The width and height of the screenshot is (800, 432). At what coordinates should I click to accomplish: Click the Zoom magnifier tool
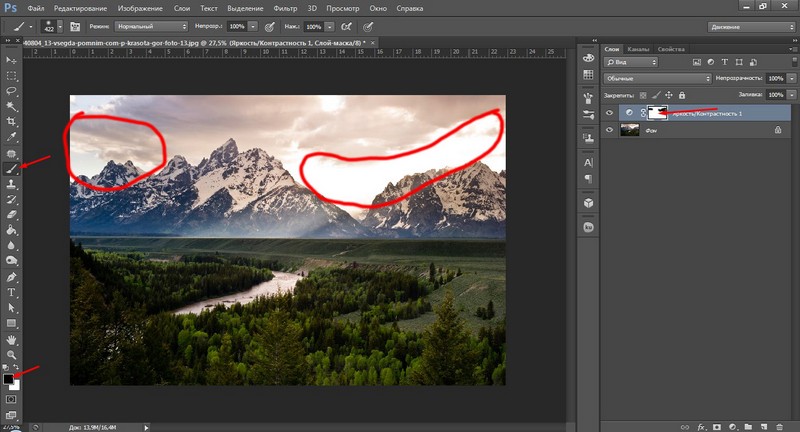(x=12, y=355)
